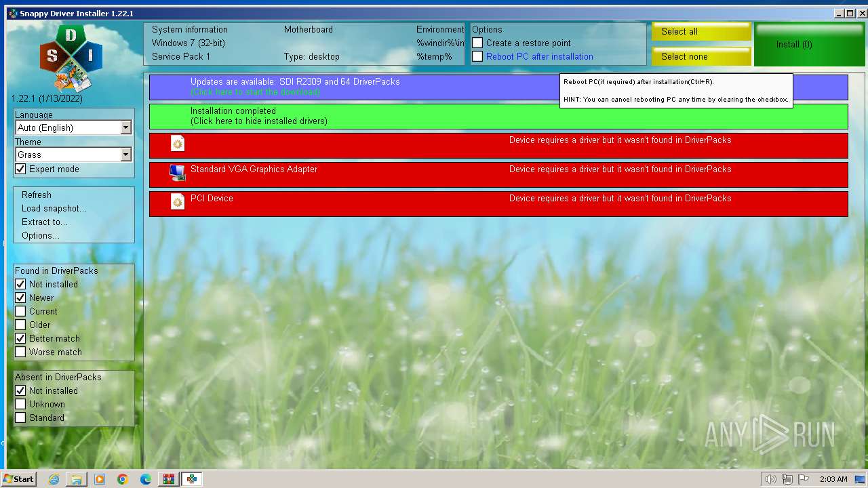Viewport: 868px width, 488px height.
Task: Open Internet Explorer from the taskbar
Action: [x=54, y=479]
